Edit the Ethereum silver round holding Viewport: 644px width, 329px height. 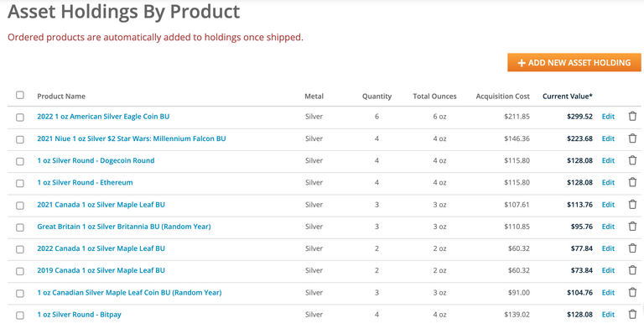point(608,182)
